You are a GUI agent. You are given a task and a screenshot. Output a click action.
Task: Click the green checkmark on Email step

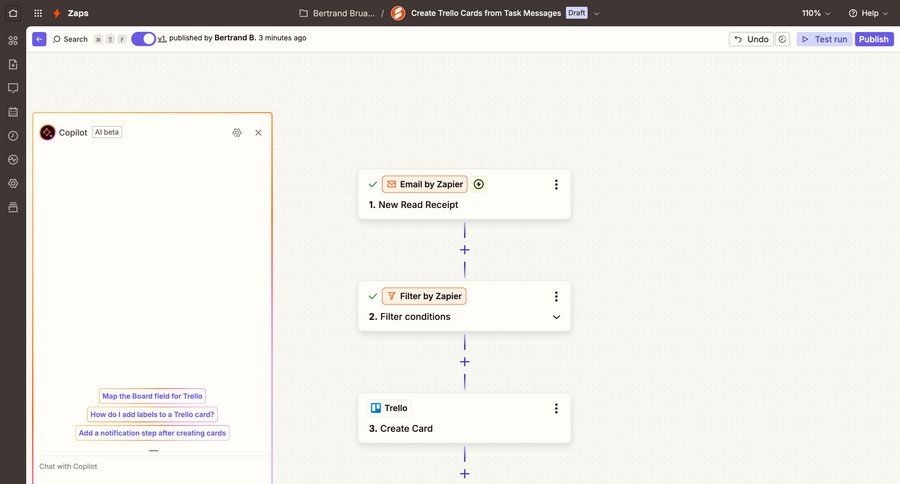click(x=373, y=184)
